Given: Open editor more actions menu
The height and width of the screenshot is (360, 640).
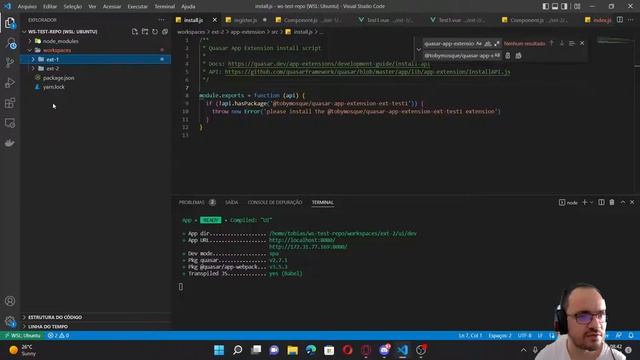Looking at the screenshot, I should 631,20.
